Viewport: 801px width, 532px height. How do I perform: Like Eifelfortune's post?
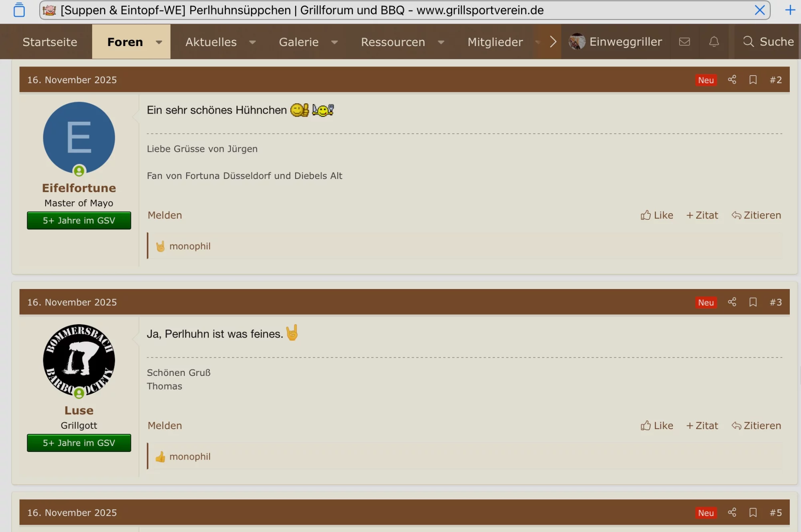657,215
